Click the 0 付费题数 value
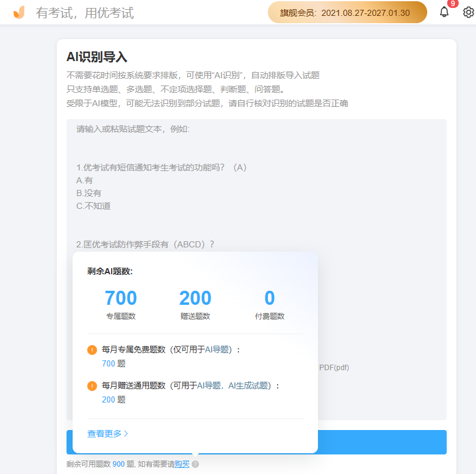Image resolution: width=476 pixels, height=474 pixels. click(270, 297)
